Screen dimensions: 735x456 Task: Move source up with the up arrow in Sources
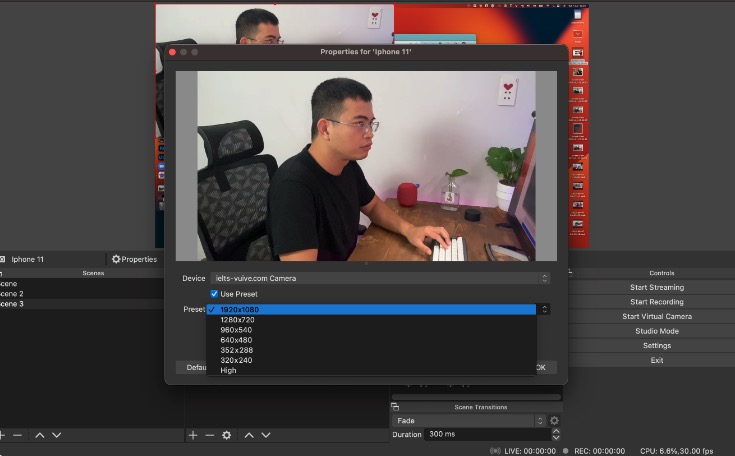click(x=249, y=435)
